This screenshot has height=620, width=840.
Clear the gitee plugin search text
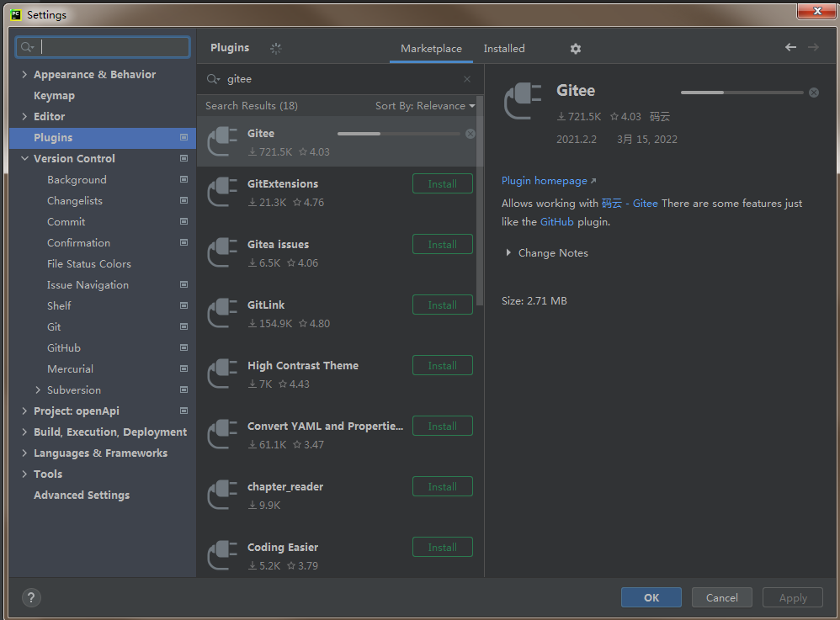pyautogui.click(x=466, y=79)
